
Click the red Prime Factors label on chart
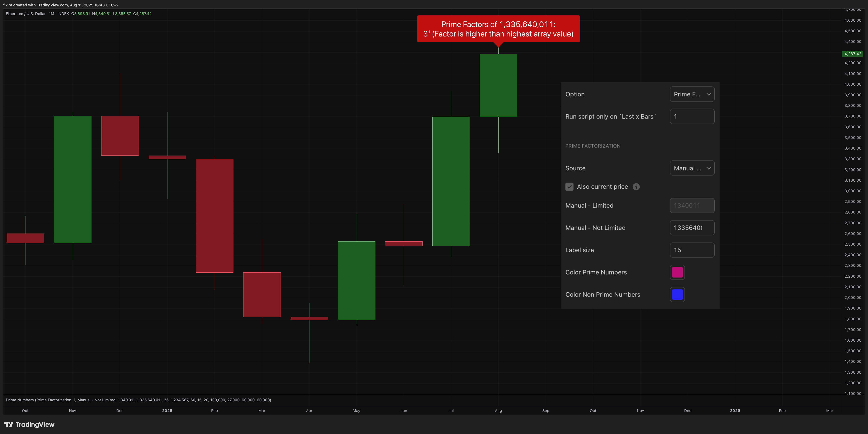point(498,29)
